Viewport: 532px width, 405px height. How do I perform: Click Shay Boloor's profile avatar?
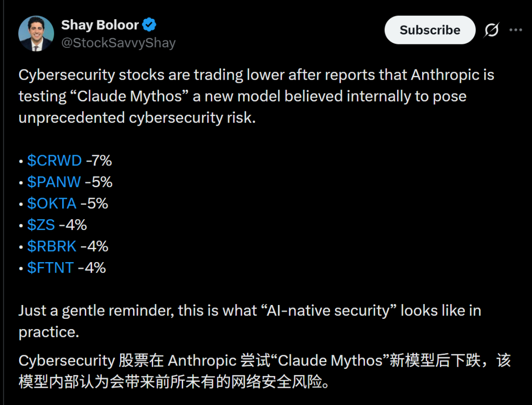tap(36, 34)
